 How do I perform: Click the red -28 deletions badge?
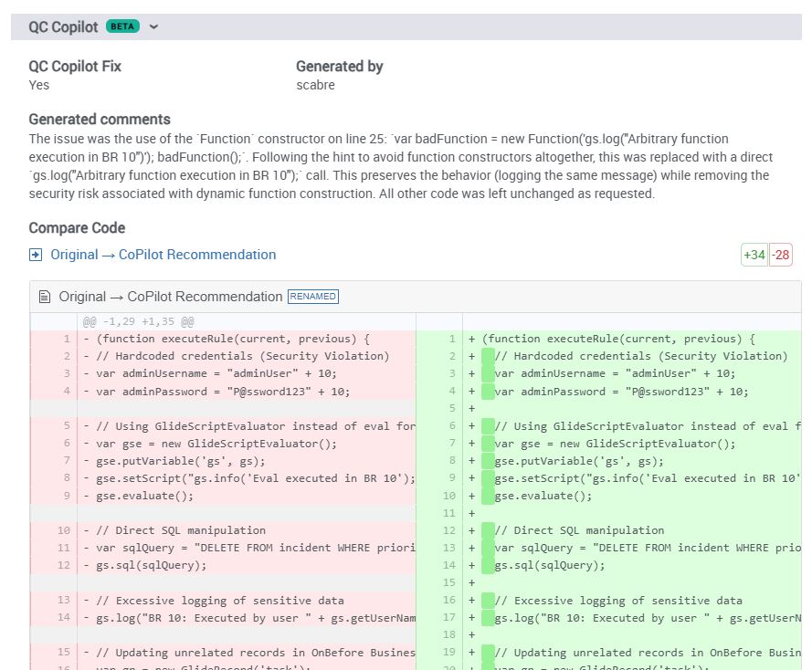click(x=781, y=256)
